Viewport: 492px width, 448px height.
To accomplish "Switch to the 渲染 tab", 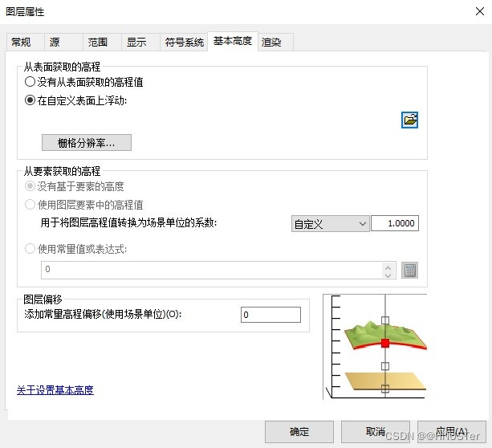I will [275, 42].
